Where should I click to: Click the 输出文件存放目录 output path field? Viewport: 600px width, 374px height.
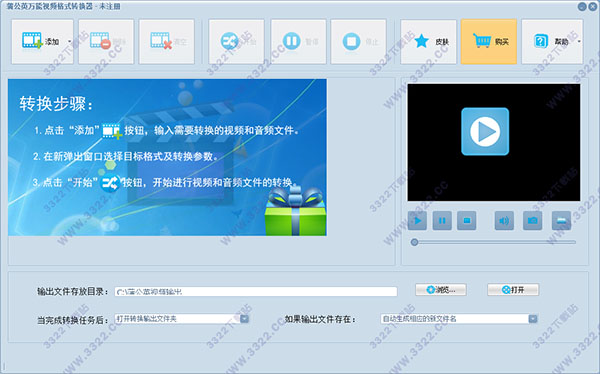(256, 292)
